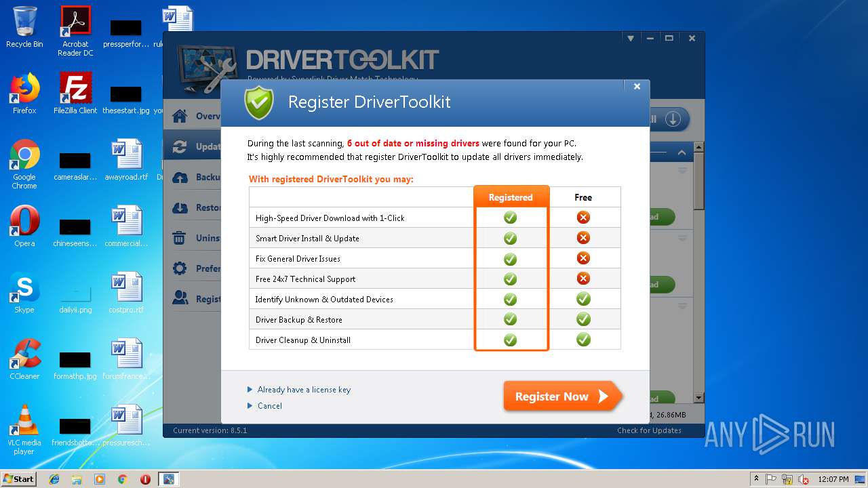Viewport: 868px width, 488px height.
Task: Click Identify Unknown & Outdated Devices row
Action: [x=435, y=299]
